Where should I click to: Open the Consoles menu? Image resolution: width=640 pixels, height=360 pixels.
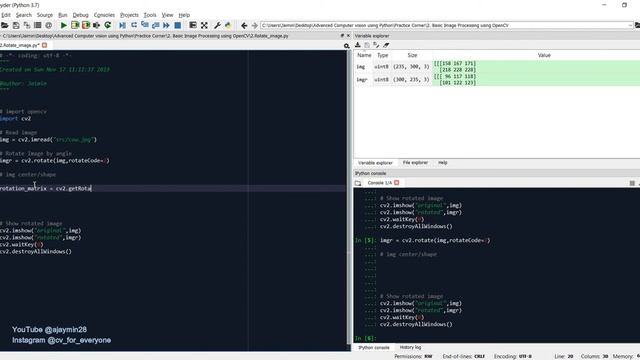[104, 15]
